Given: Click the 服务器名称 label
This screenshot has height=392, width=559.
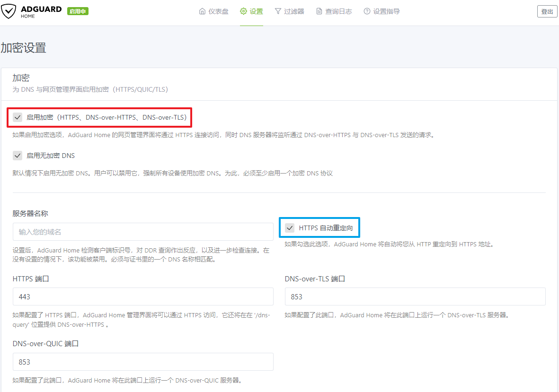Looking at the screenshot, I should tap(30, 213).
